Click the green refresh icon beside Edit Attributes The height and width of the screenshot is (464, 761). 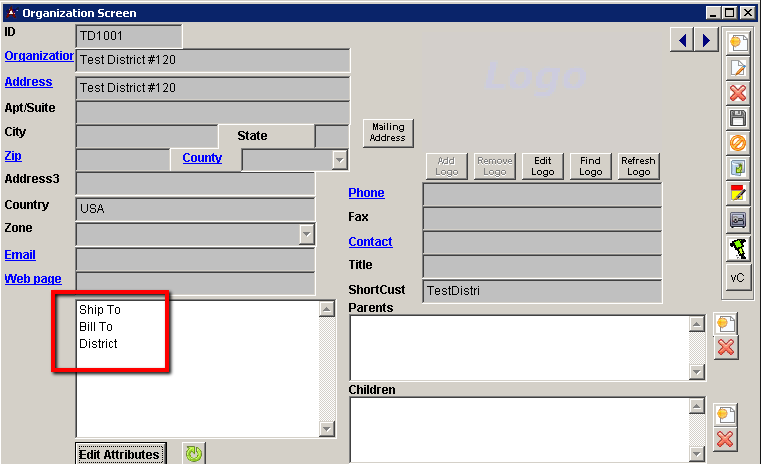point(194,454)
